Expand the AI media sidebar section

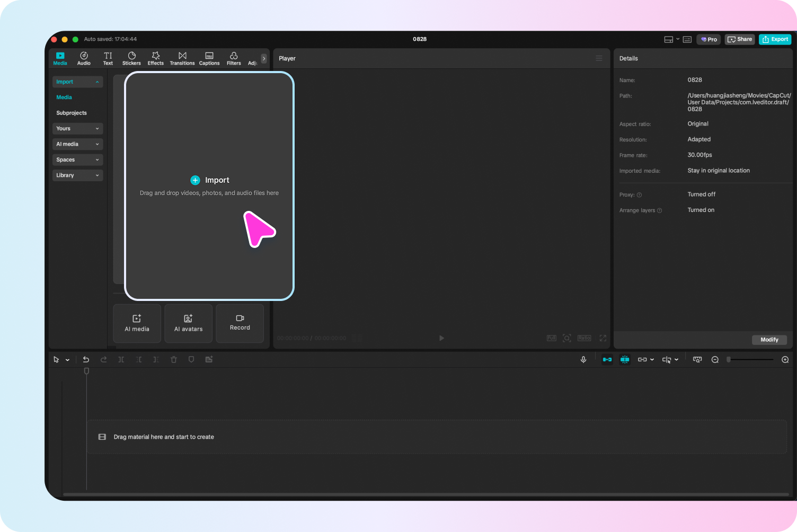pos(77,144)
